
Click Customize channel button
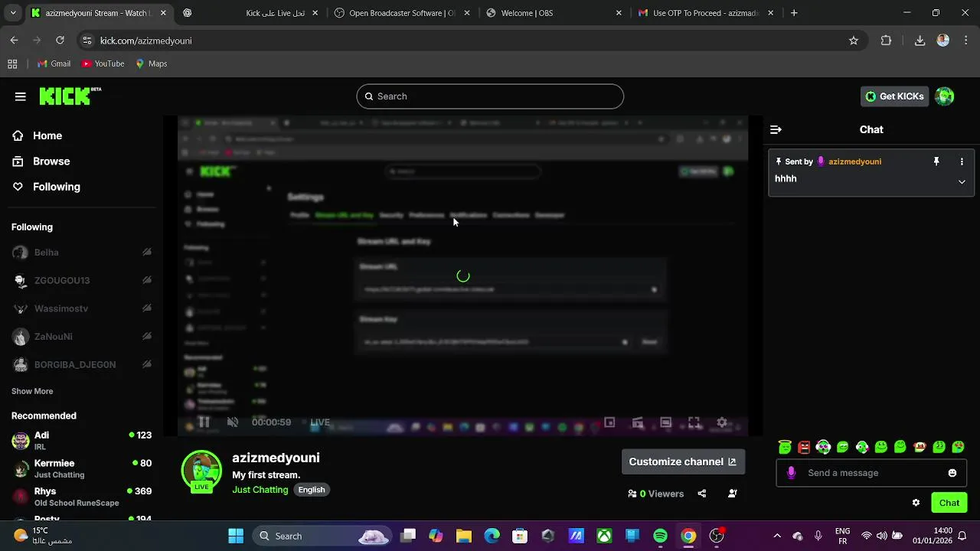pyautogui.click(x=683, y=461)
